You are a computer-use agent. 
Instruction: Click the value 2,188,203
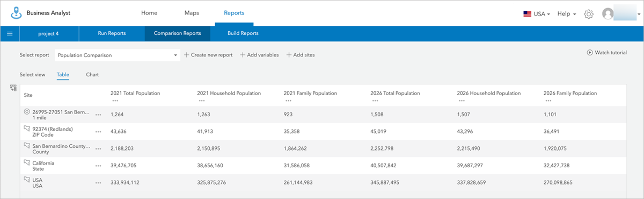[x=122, y=149]
